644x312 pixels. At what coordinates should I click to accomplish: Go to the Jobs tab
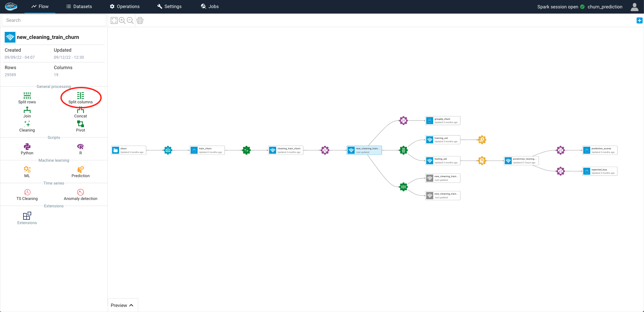coord(210,6)
